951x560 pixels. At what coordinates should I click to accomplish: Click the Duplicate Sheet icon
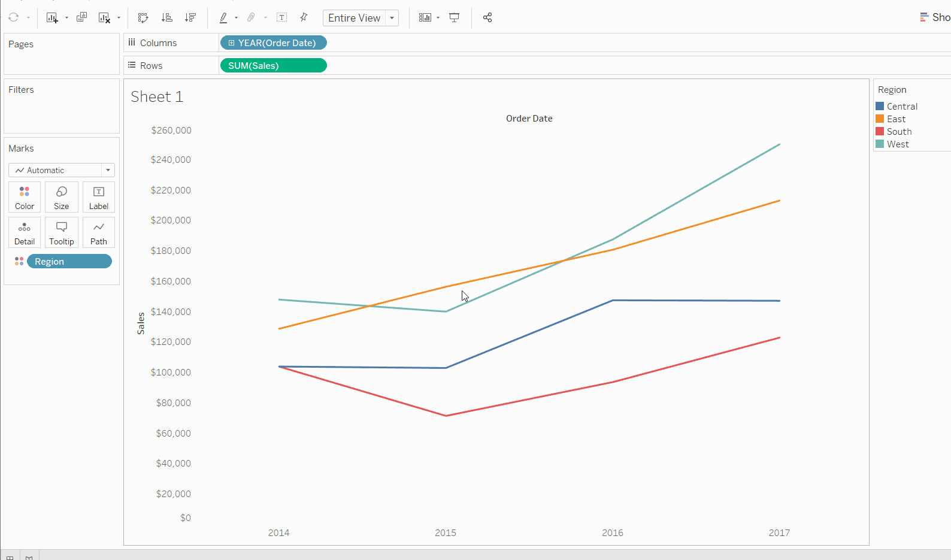click(82, 17)
